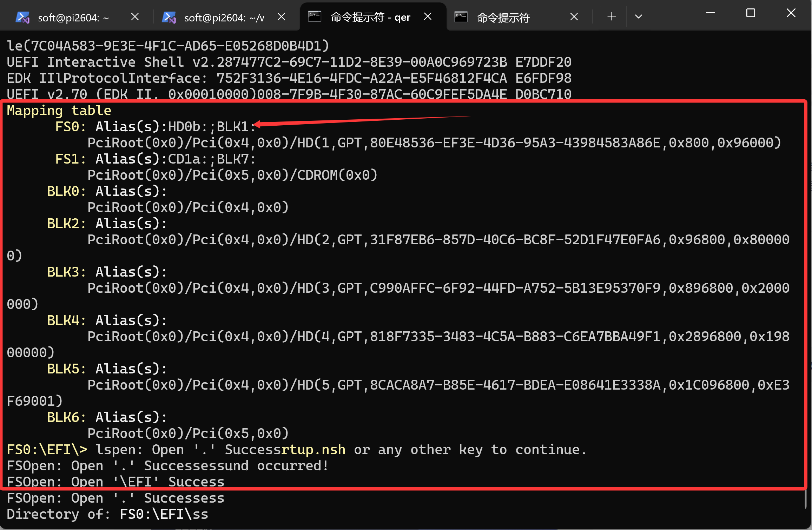The width and height of the screenshot is (812, 530).
Task: Click the 'BLK6:' label
Action: [67, 417]
